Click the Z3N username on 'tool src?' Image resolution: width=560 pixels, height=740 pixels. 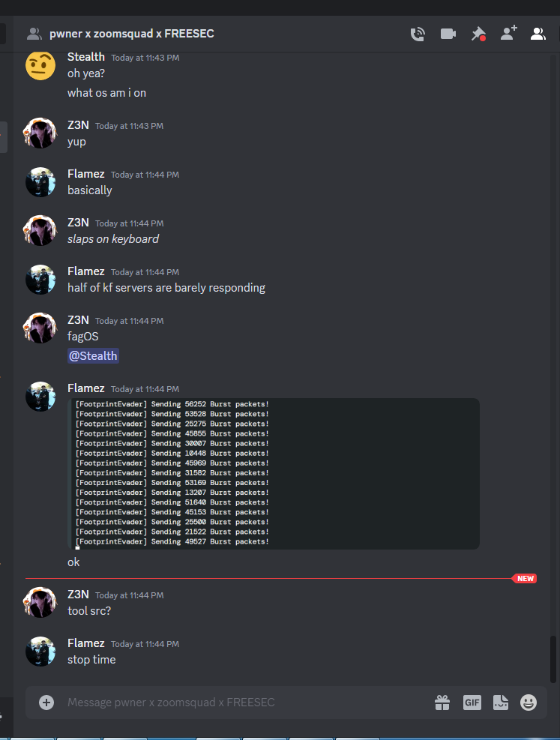[78, 595]
